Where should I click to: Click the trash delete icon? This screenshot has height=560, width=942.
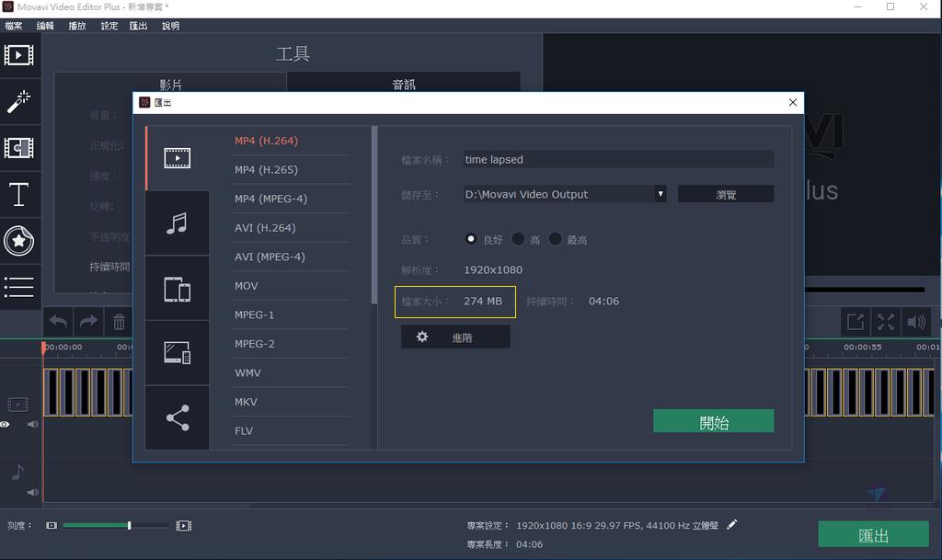119,323
